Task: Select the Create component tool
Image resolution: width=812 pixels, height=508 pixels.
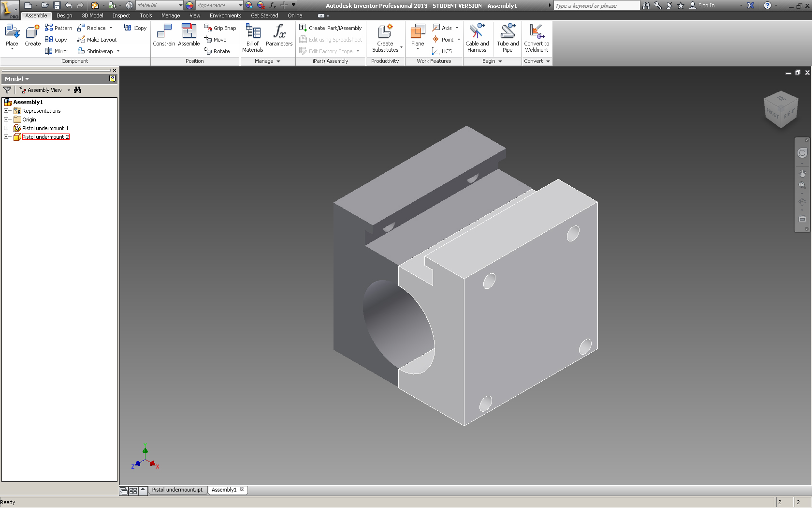Action: tap(32, 35)
